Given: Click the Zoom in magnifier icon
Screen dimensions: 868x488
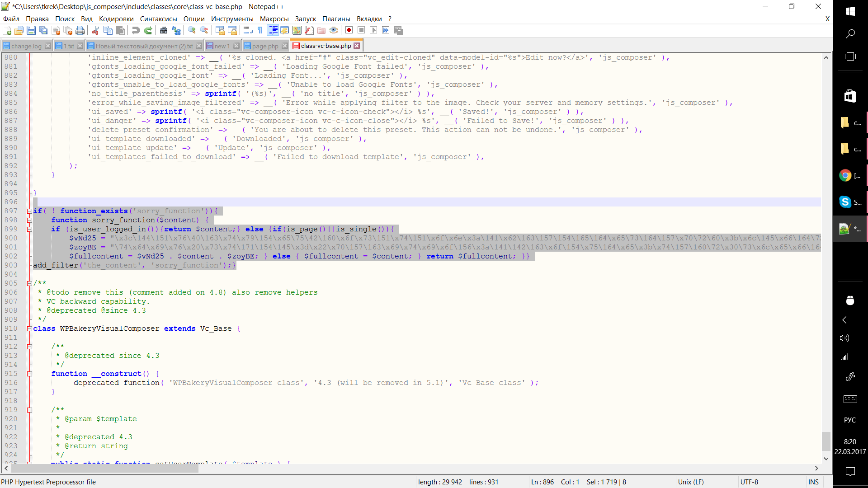Looking at the screenshot, I should click(x=192, y=30).
